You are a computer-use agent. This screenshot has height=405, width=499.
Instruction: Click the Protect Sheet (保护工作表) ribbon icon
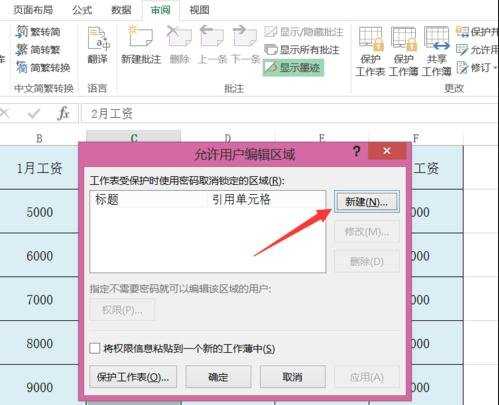370,51
